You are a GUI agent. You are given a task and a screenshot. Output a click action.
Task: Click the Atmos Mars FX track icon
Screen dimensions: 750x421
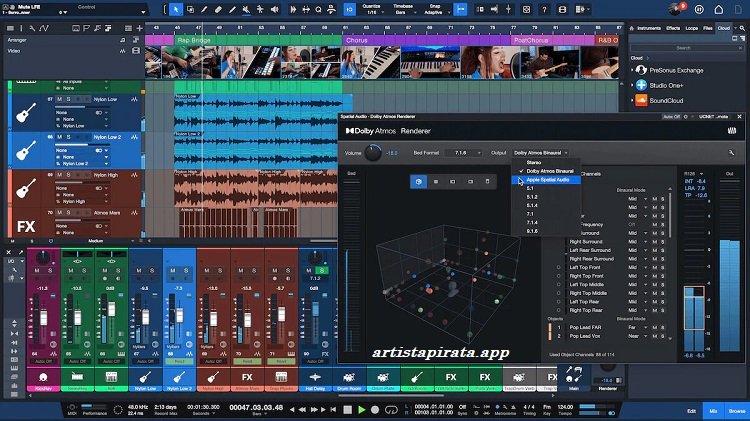tap(26, 226)
